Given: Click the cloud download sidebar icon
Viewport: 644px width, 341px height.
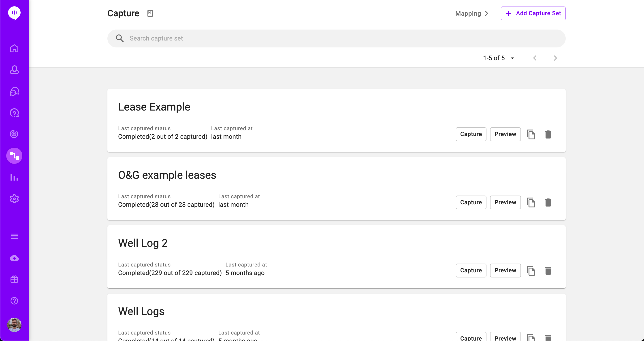Looking at the screenshot, I should point(14,258).
